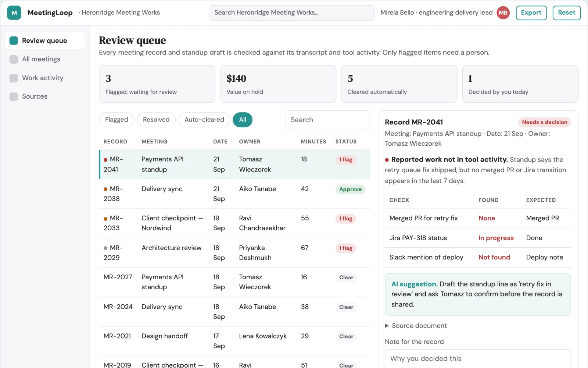This screenshot has height=368, width=588.
Task: Select the MR-2033 Client checkpoint row
Action: click(235, 223)
